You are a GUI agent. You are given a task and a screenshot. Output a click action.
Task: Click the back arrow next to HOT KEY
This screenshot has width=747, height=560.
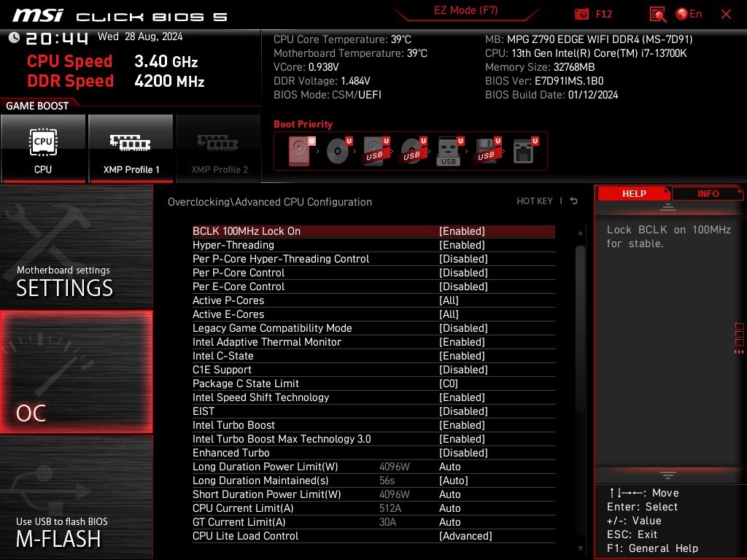pos(573,201)
